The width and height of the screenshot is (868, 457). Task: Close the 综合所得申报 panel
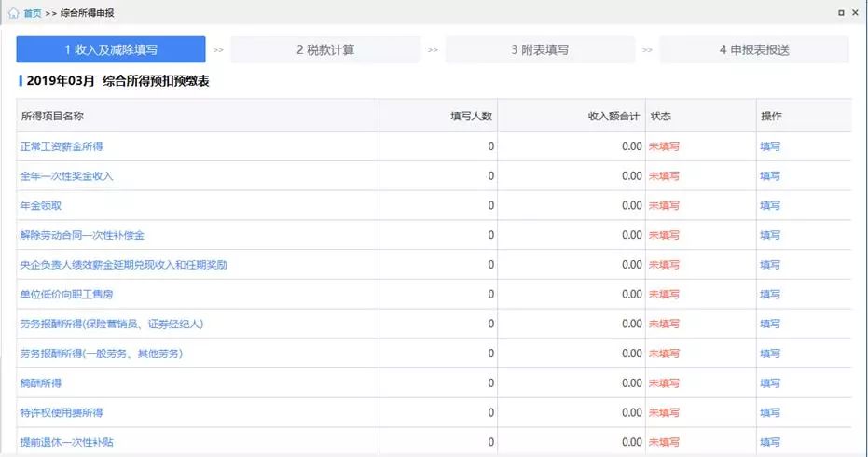click(857, 13)
